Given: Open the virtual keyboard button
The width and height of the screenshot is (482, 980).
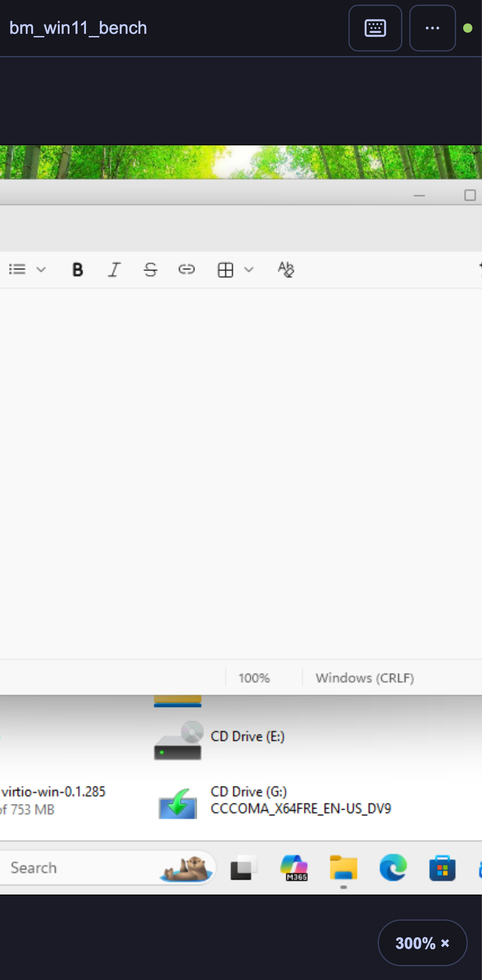Looking at the screenshot, I should pos(375,28).
